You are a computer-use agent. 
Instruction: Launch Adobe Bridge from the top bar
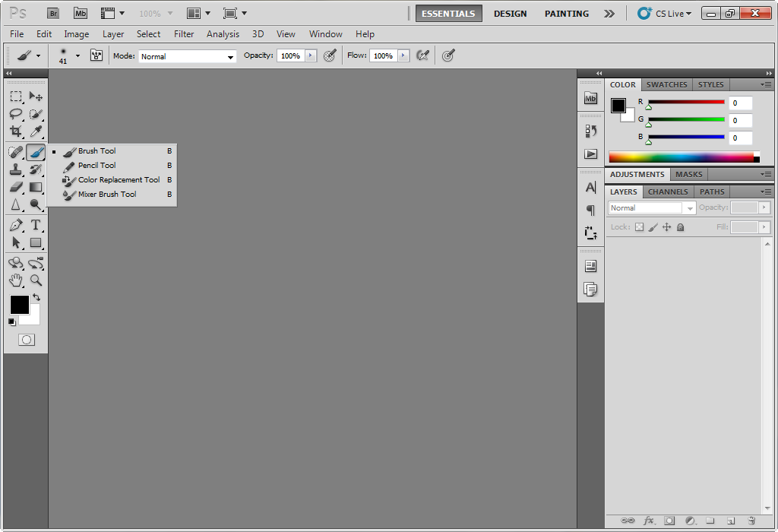[x=52, y=13]
